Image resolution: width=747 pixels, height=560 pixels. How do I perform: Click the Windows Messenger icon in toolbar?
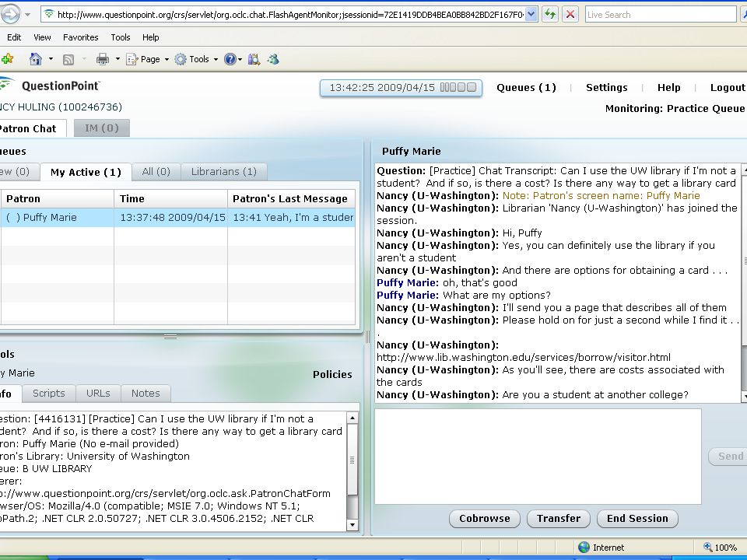coord(273,59)
